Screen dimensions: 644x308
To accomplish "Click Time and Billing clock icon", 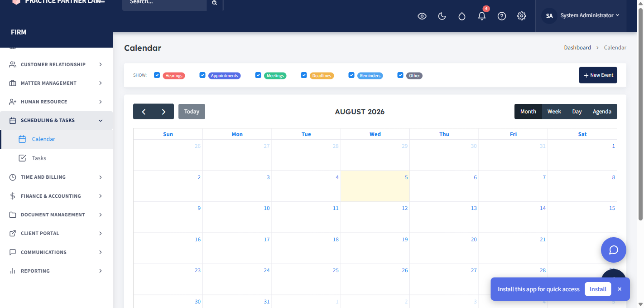I will click(x=13, y=177).
